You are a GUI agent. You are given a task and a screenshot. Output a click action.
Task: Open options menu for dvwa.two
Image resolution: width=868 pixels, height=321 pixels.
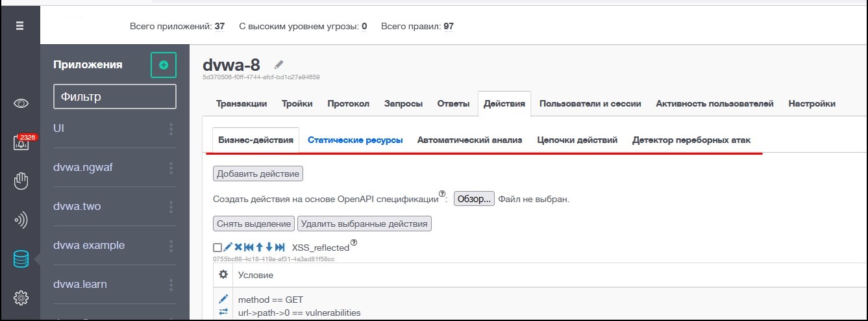pyautogui.click(x=171, y=207)
